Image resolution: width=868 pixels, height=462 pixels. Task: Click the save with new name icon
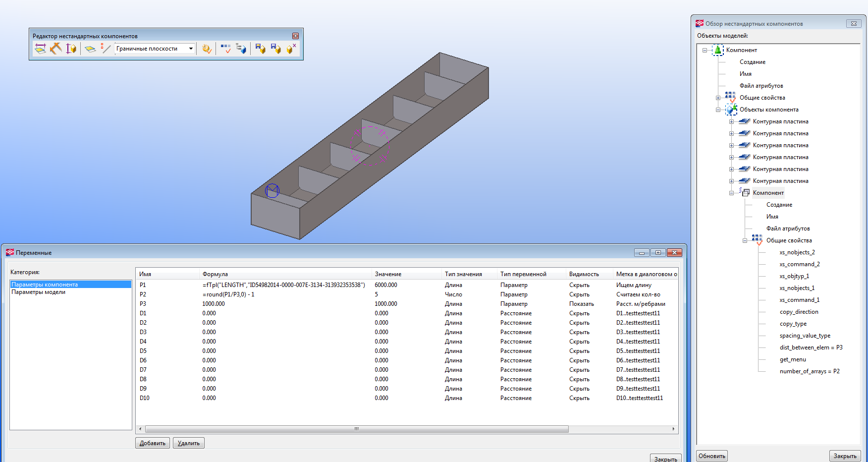point(275,49)
